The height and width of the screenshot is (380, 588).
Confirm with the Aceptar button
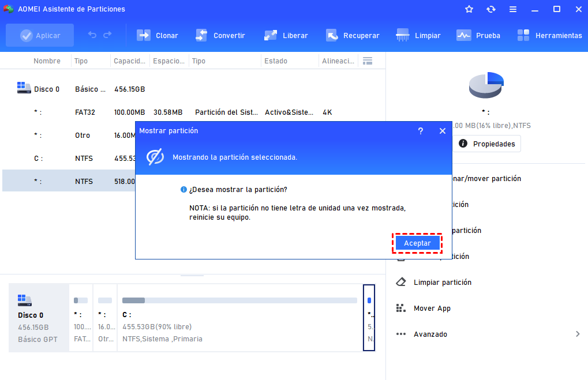[417, 243]
